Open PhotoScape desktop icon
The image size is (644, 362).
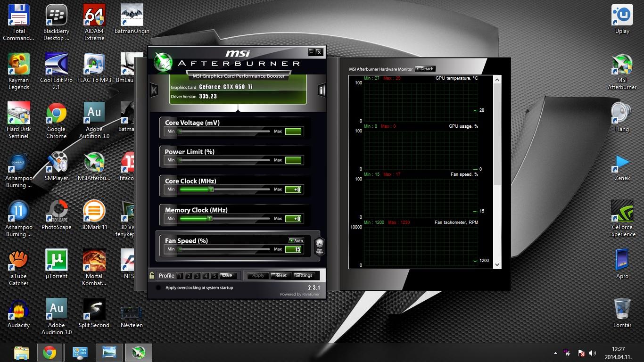(56, 215)
